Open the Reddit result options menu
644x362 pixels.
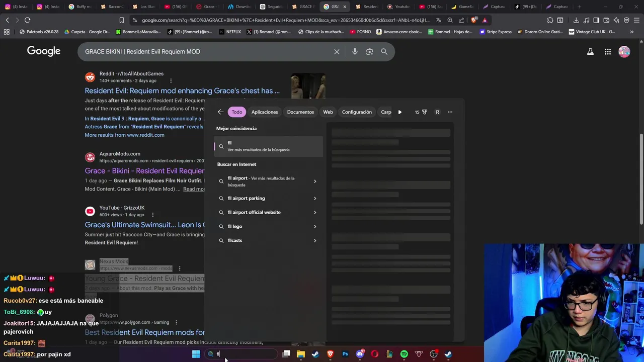point(171,80)
